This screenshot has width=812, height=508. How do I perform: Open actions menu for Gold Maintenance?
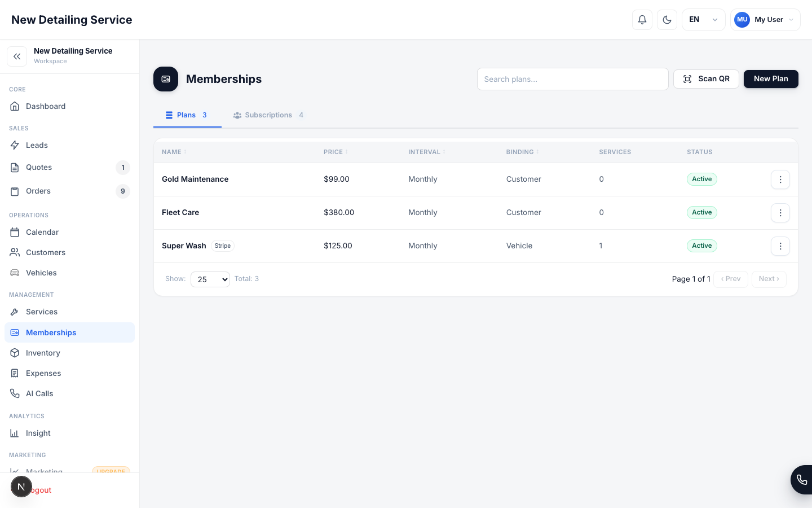[x=780, y=179]
